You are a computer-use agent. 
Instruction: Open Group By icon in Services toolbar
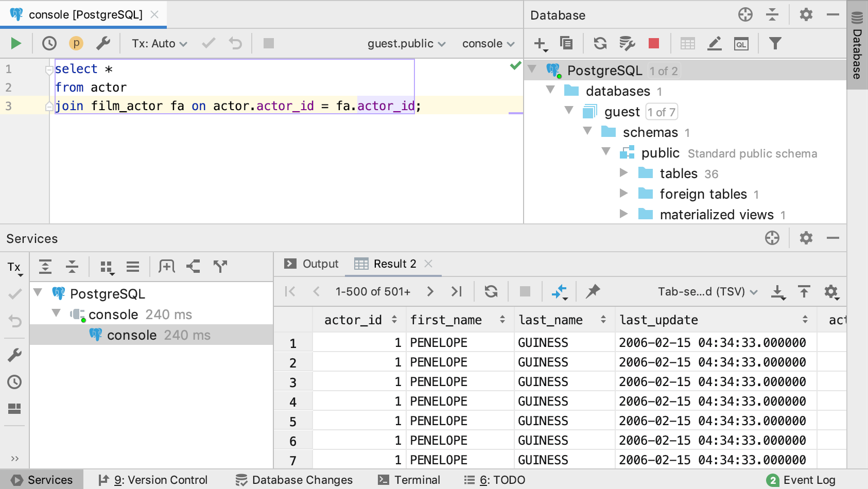click(107, 267)
